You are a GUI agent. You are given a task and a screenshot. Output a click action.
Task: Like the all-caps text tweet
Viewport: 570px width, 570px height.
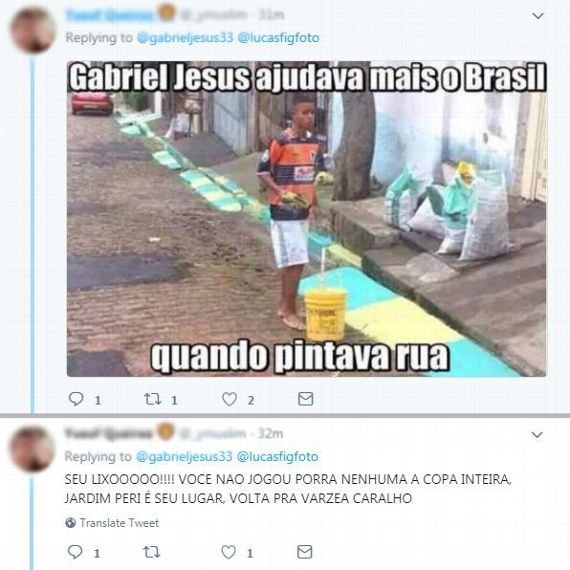[x=229, y=552]
